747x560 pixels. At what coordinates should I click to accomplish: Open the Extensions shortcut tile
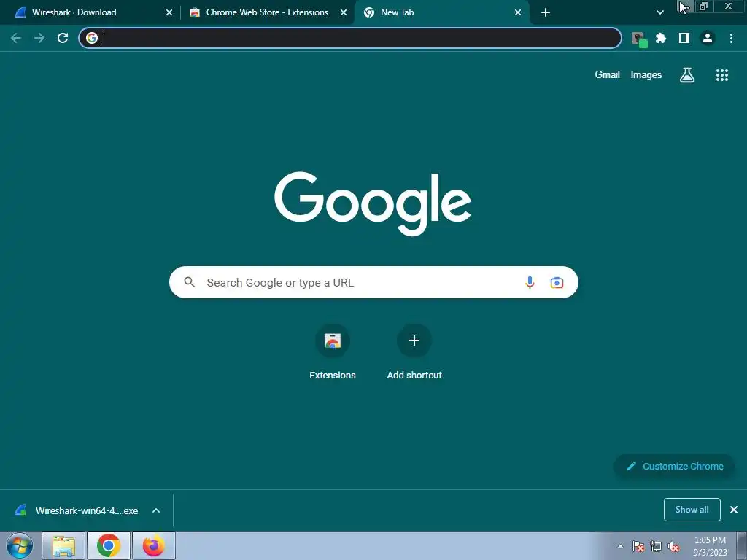click(x=333, y=352)
